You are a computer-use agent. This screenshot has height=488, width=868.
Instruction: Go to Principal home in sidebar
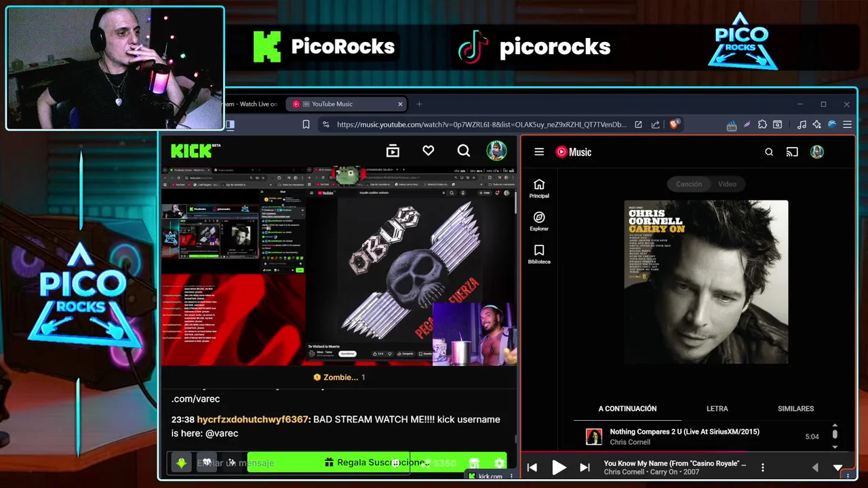point(539,188)
